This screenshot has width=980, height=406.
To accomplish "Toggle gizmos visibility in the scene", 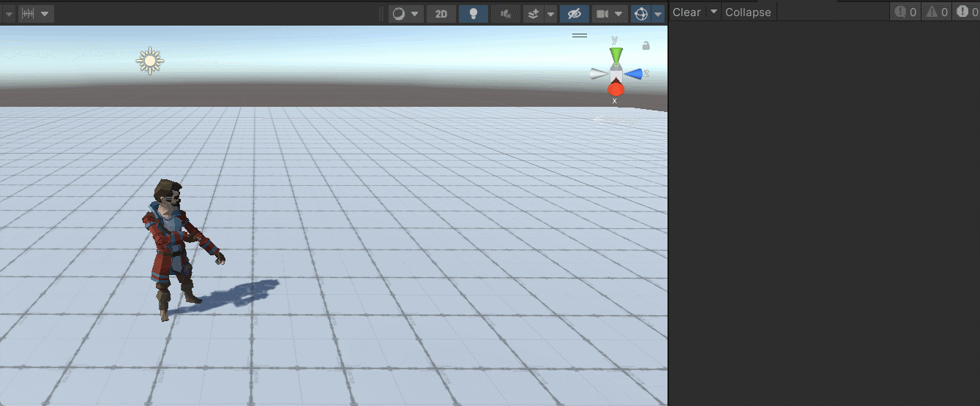I will coord(640,14).
